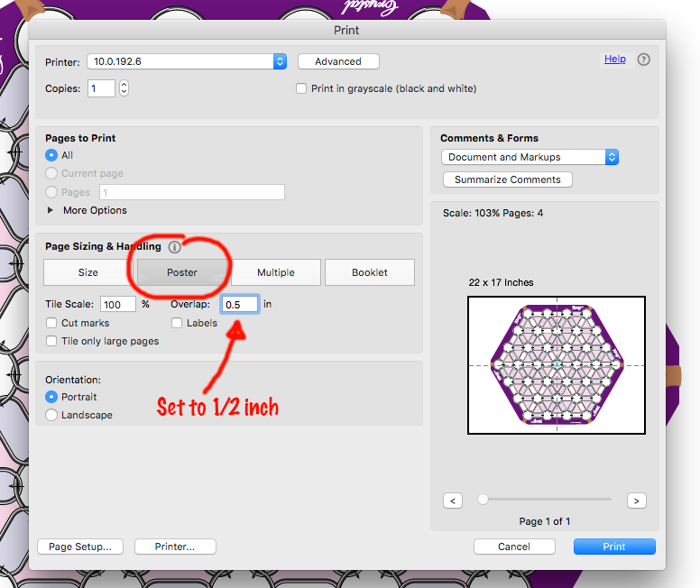Viewport: 700px width, 588px height.
Task: Click the blue Print button
Action: click(x=613, y=546)
